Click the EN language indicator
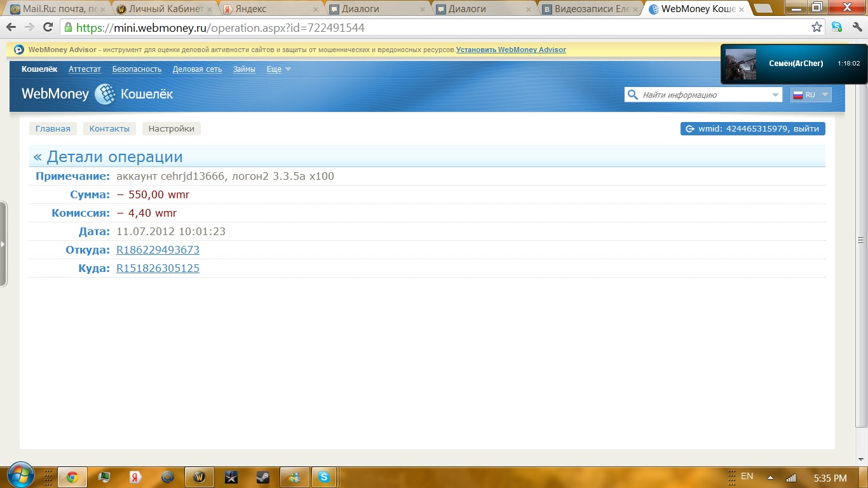 [x=747, y=476]
